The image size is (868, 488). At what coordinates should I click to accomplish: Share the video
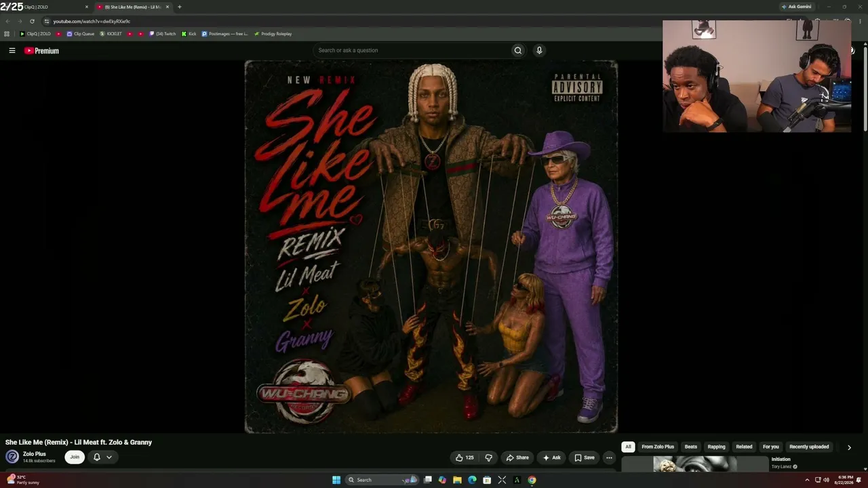click(517, 457)
